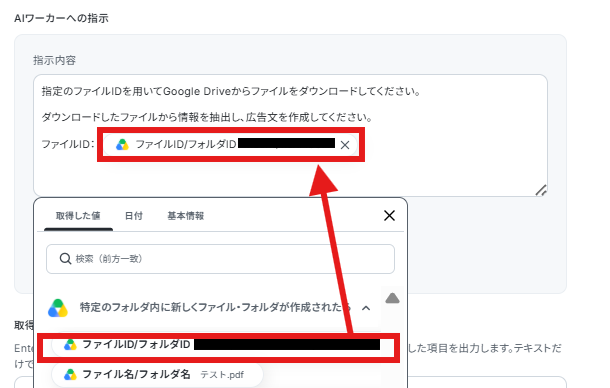Remove the ファイルID/フォルダID chip with X
The height and width of the screenshot is (388, 610).
pos(345,145)
